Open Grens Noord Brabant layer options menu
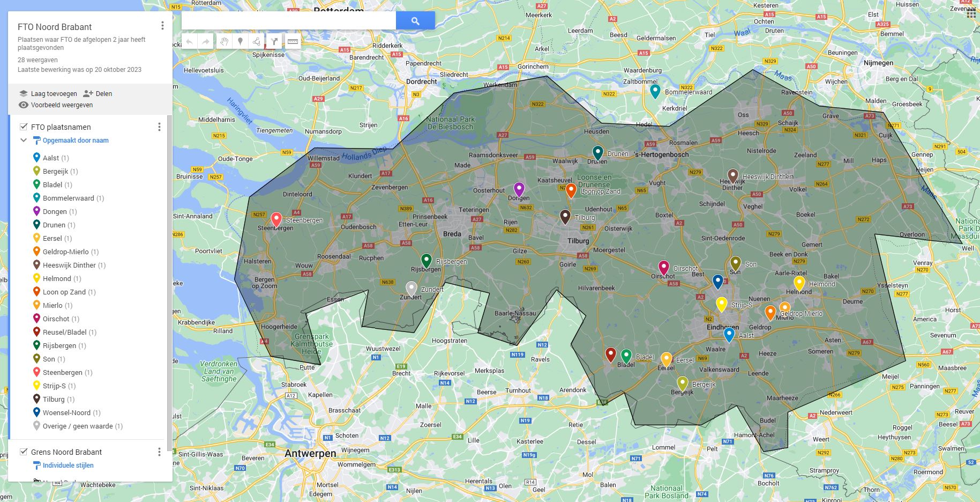This screenshot has width=980, height=502. (x=159, y=452)
